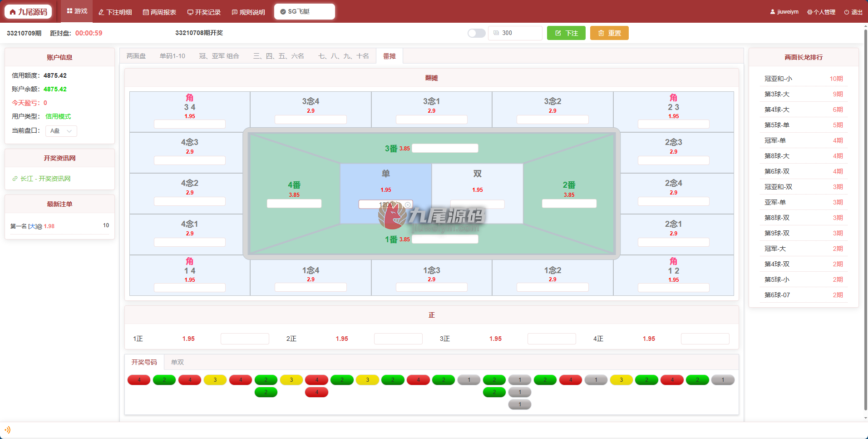Open 两周报表 calendar icon
Screen dimensions: 868x439
point(146,12)
